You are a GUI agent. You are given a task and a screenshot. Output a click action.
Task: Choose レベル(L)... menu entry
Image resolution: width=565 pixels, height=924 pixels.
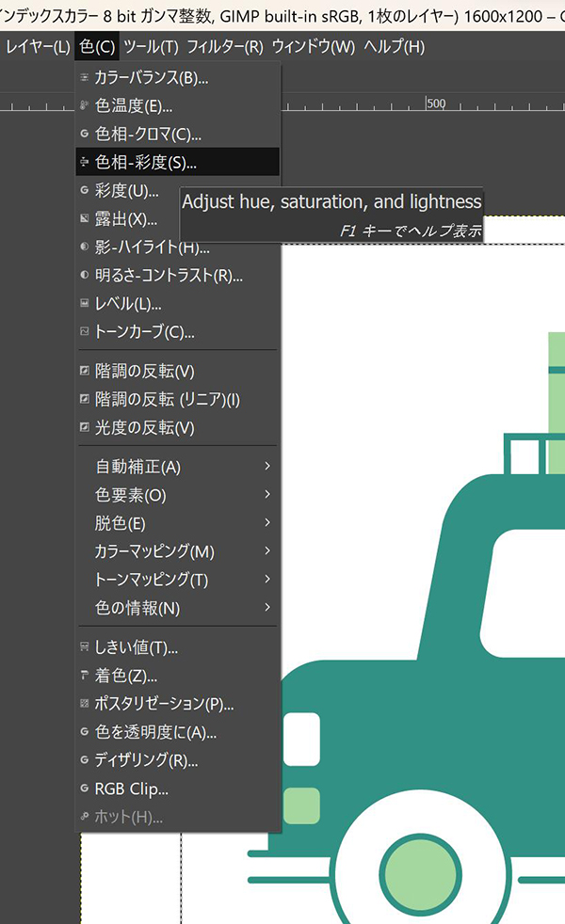178,304
